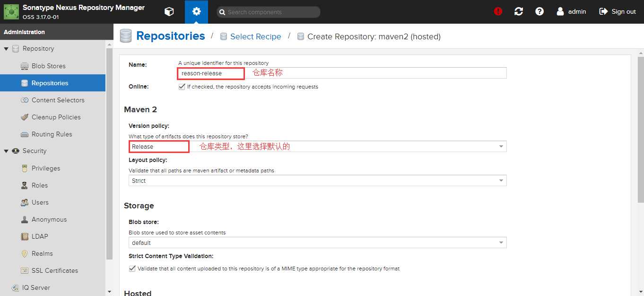Go to Repositories breadcrumb link
Image resolution: width=644 pixels, height=296 pixels.
171,36
